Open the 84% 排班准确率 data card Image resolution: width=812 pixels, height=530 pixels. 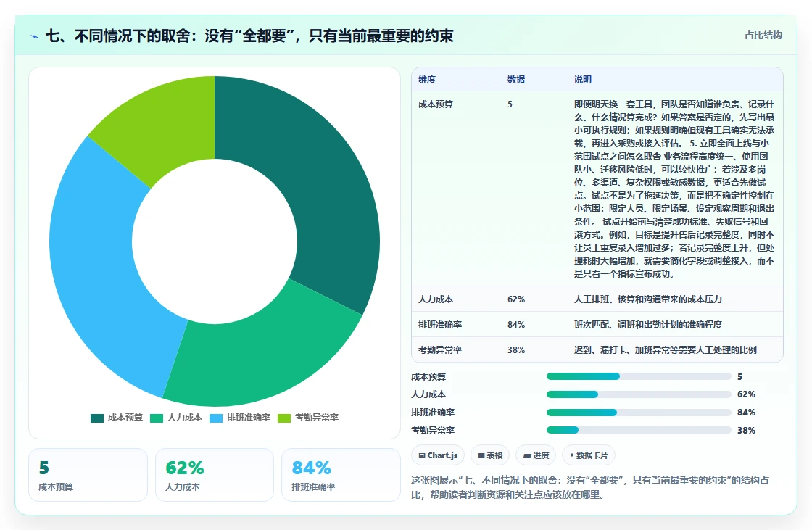click(x=341, y=475)
